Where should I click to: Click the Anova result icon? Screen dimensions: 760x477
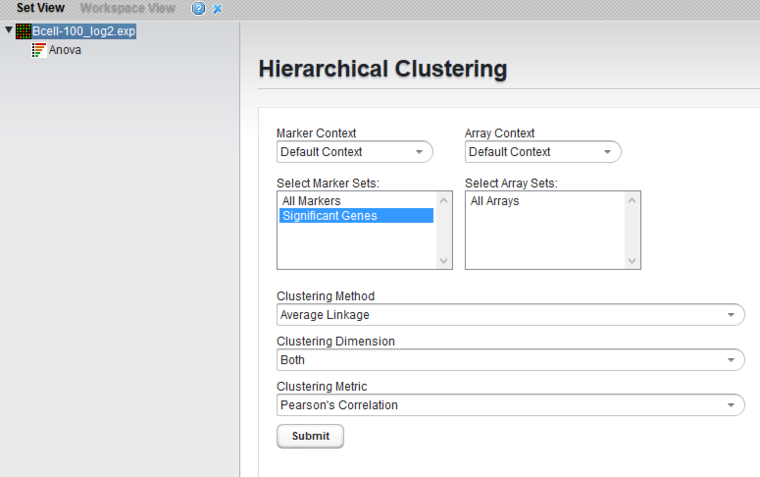39,50
